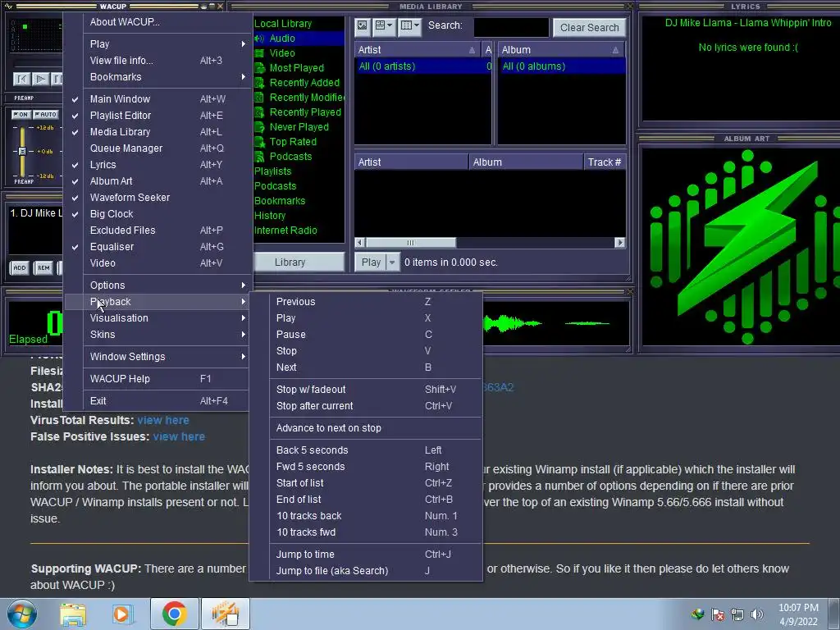Toggle the Waveform Seeker window
840x630 pixels.
[x=158, y=198]
